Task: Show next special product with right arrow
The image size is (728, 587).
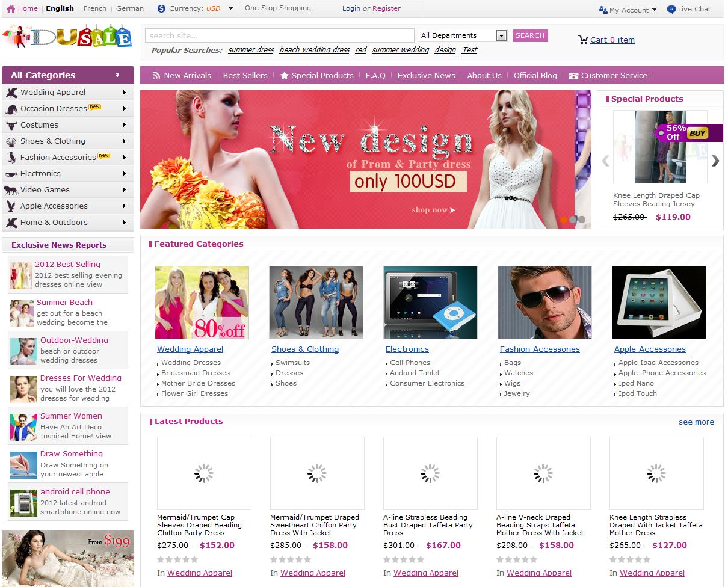Action: tap(715, 161)
